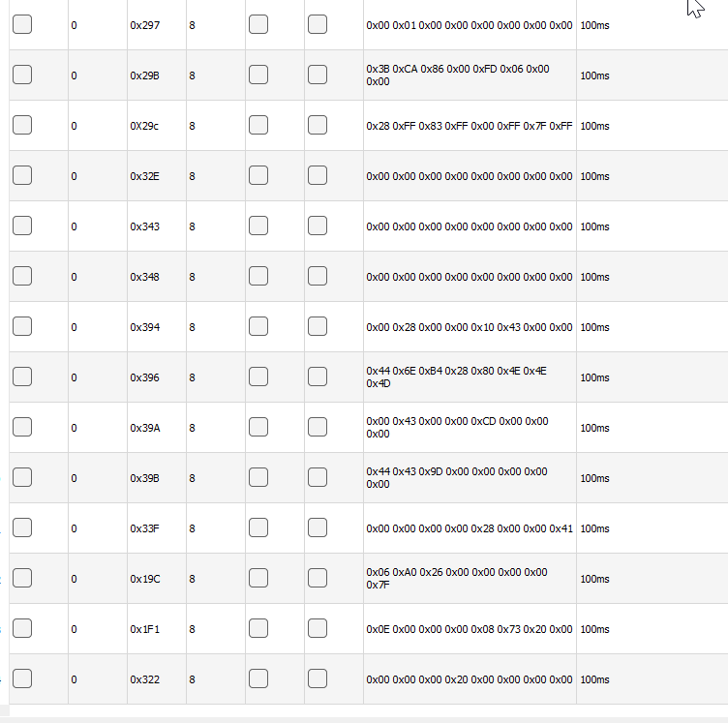Click the 100ms cycle time of row 0x297

tap(594, 25)
